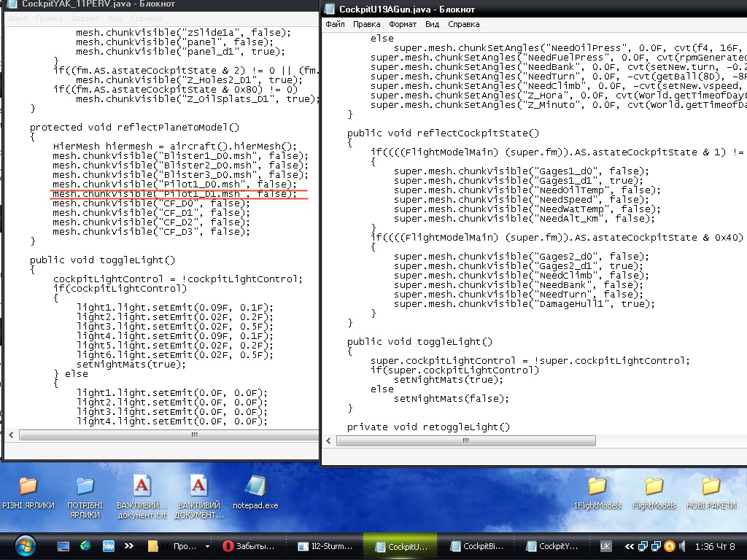The height and width of the screenshot is (560, 747).
Task: Open the ПОТРІБНІ ЯРЛИКИ desktop folder
Action: pyautogui.click(x=85, y=497)
